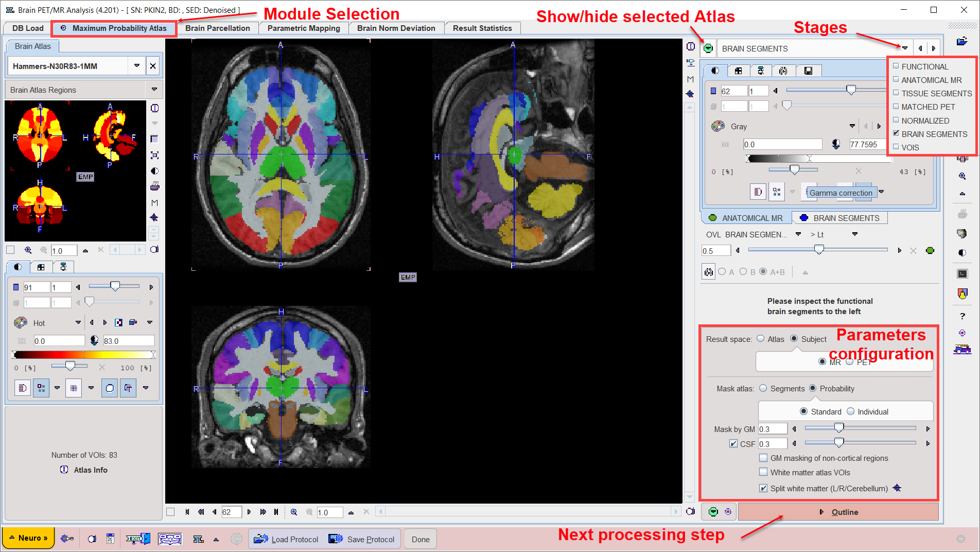Image resolution: width=980 pixels, height=552 pixels.
Task: Switch to Result Statistics tab
Action: [482, 28]
